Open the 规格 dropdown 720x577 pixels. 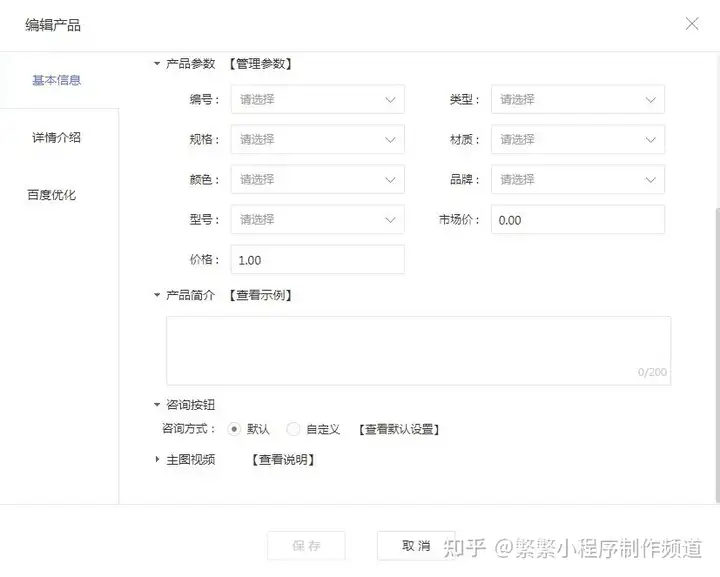[317, 139]
